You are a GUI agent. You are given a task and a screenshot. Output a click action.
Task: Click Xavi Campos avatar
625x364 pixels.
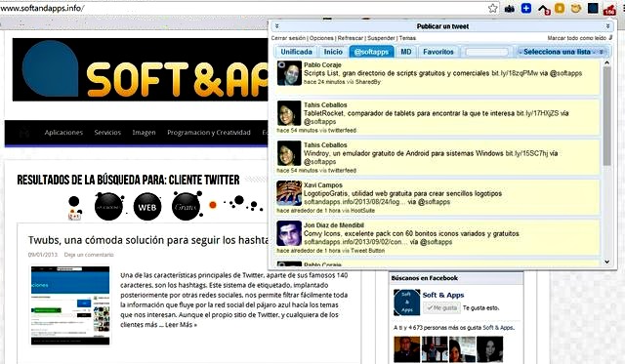click(289, 193)
